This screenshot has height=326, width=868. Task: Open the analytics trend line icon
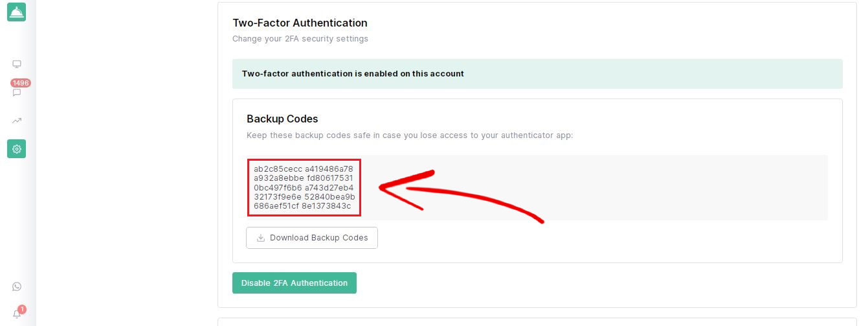[17, 121]
